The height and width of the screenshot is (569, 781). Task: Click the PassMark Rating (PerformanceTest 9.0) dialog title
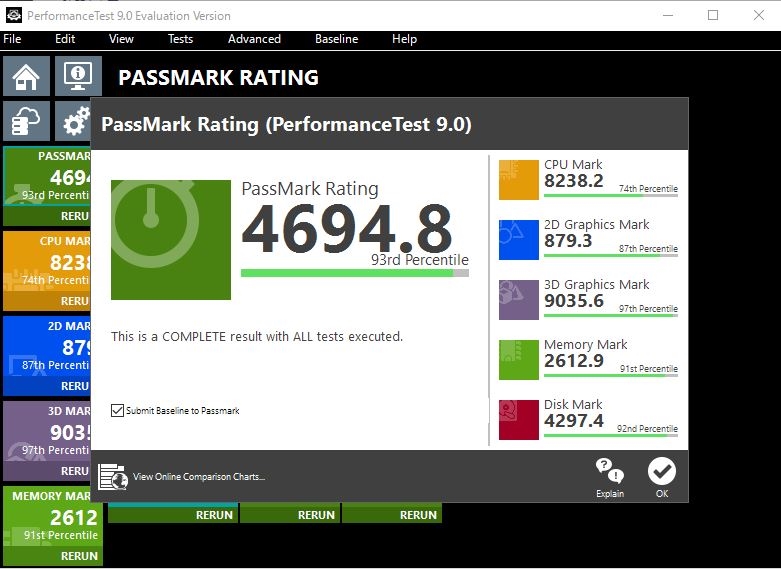click(286, 125)
